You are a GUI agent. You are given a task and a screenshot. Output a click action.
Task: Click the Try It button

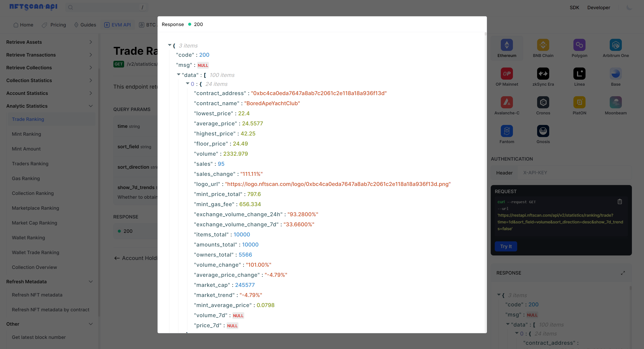coord(506,246)
